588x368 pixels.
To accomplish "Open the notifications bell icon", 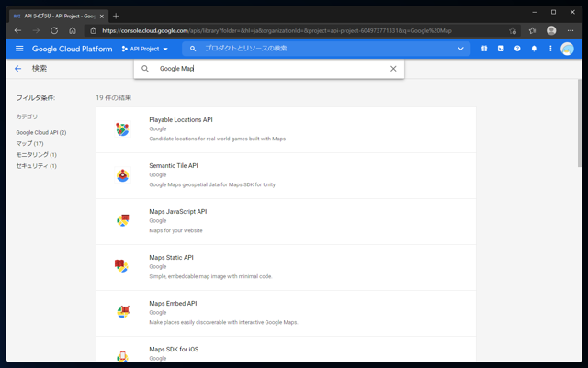I will (534, 49).
